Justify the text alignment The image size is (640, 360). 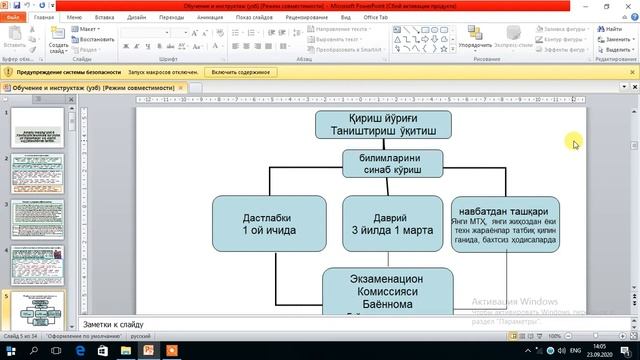pos(269,47)
